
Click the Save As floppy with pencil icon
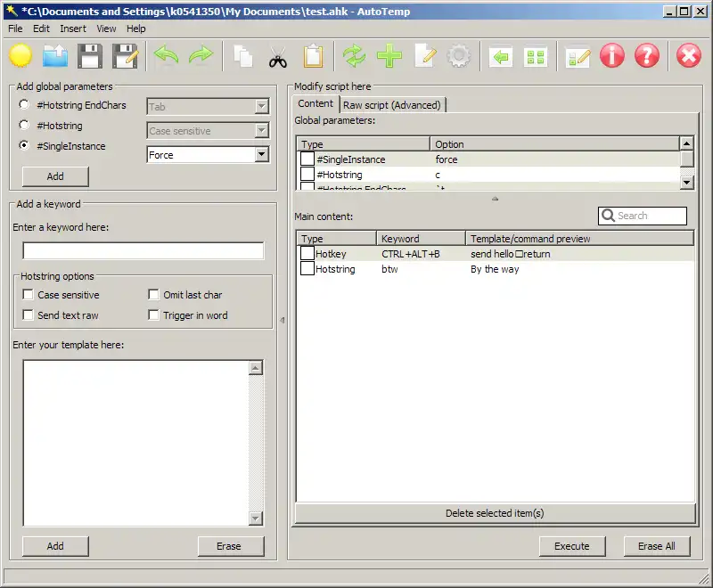click(125, 56)
